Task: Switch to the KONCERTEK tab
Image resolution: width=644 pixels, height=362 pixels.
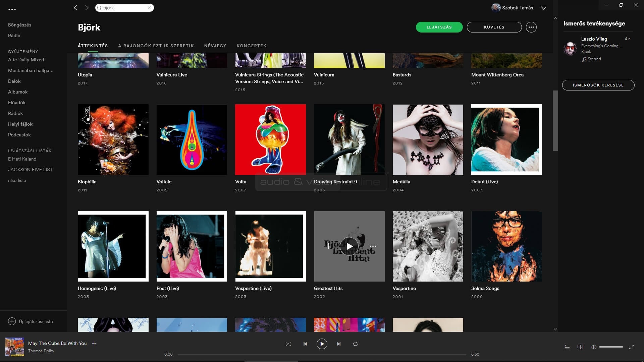Action: [252, 46]
